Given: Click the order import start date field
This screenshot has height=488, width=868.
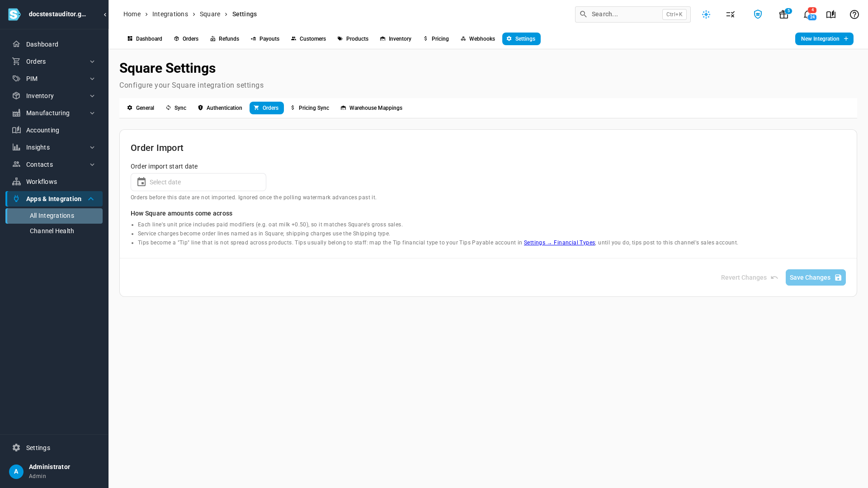Looking at the screenshot, I should pyautogui.click(x=198, y=182).
